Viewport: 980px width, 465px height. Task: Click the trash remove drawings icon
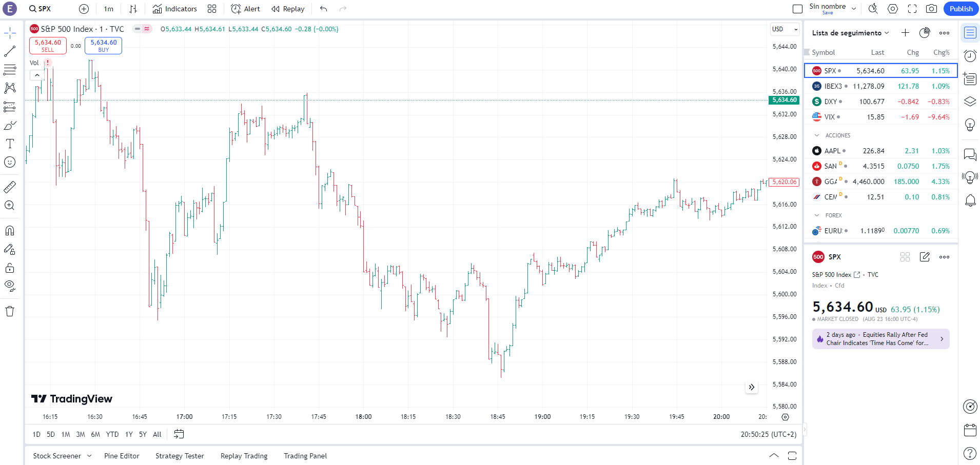point(10,311)
